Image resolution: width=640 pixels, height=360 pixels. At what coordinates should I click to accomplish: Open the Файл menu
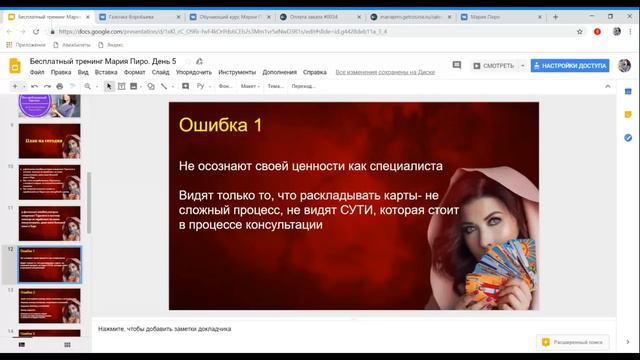pyautogui.click(x=37, y=72)
